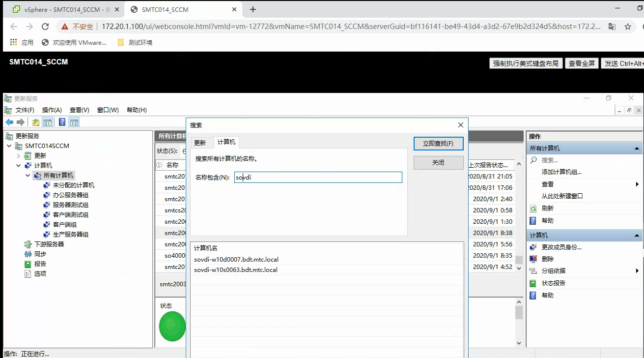Close the 搜索 dialog with X

point(460,125)
